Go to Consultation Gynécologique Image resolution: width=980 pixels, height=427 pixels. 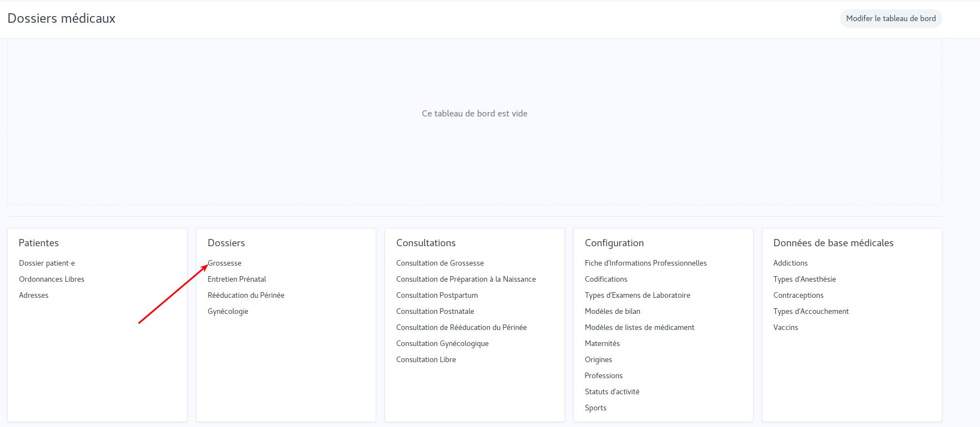coord(442,343)
